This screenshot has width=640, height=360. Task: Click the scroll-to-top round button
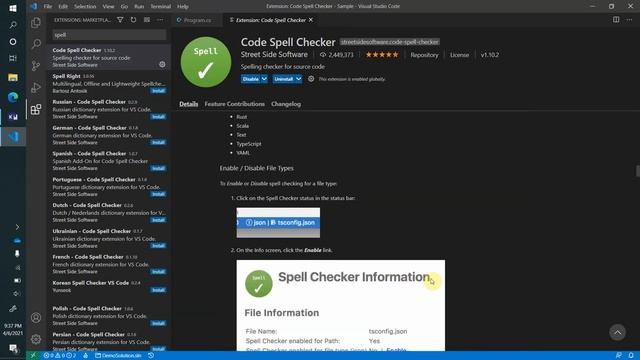[x=618, y=332]
